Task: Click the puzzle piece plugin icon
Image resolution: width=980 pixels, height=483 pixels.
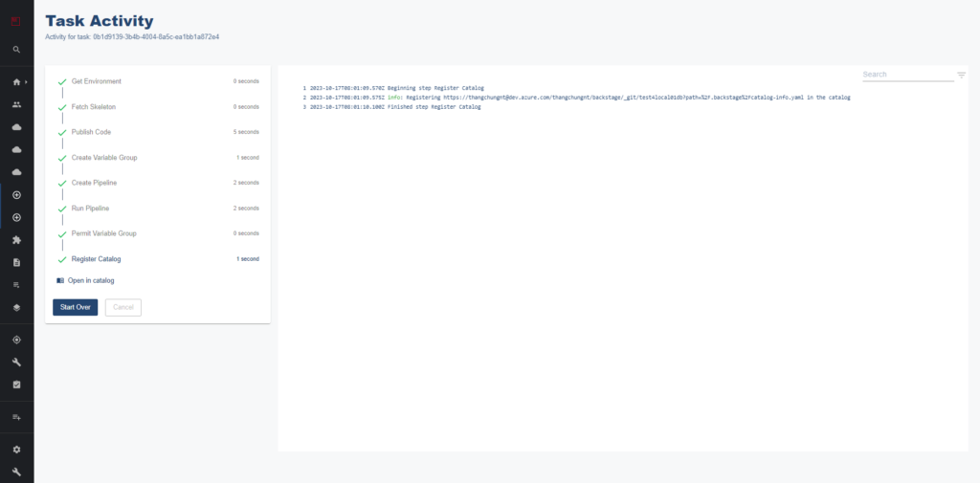Action: (x=16, y=240)
